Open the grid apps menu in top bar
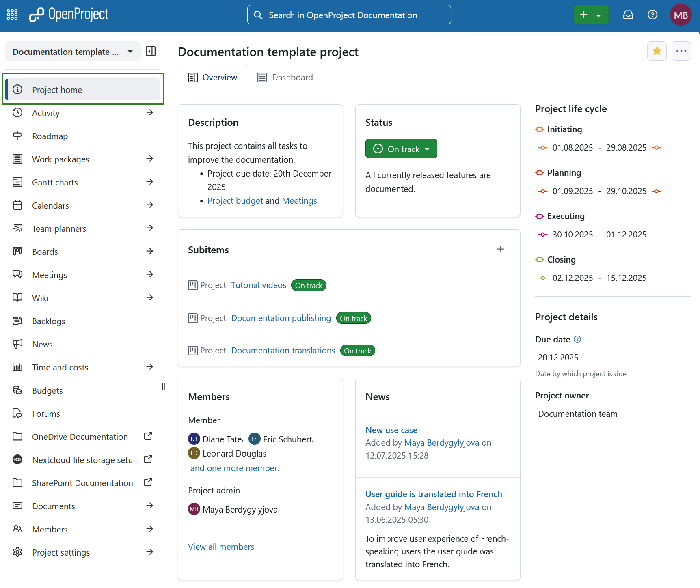700x588 pixels. click(x=12, y=15)
